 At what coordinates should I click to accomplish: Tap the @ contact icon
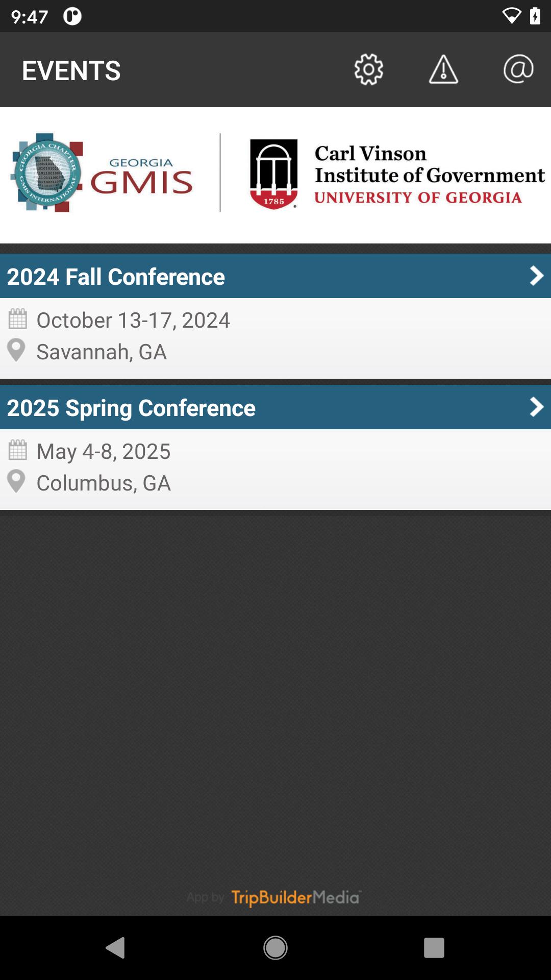[x=518, y=69]
